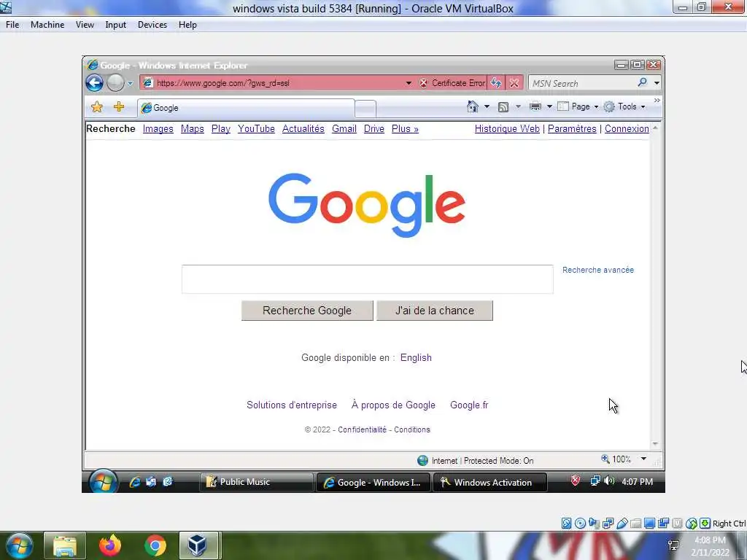Click inside the MSN Search box
747x560 pixels.
(582, 83)
